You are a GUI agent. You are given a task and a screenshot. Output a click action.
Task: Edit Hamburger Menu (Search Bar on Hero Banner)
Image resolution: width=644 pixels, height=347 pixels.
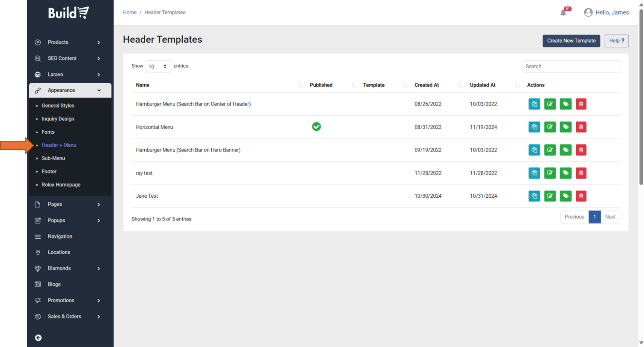[550, 150]
